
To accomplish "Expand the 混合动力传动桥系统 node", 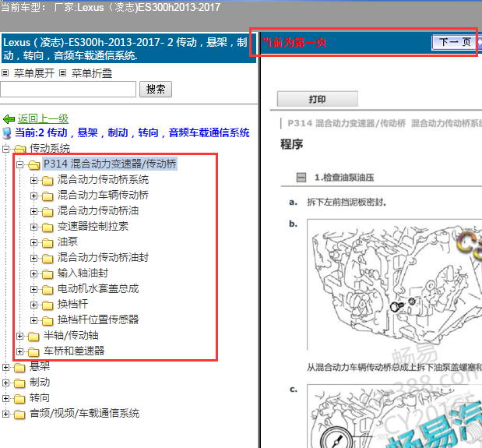I will (x=33, y=181).
